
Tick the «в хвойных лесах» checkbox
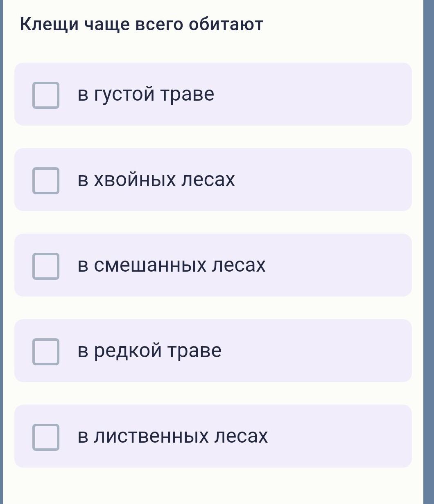(46, 180)
